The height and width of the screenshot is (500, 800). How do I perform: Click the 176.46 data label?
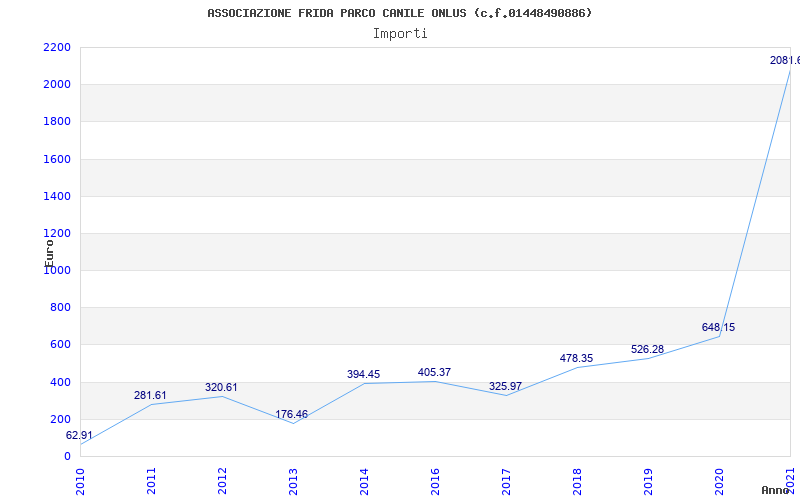[x=292, y=414]
